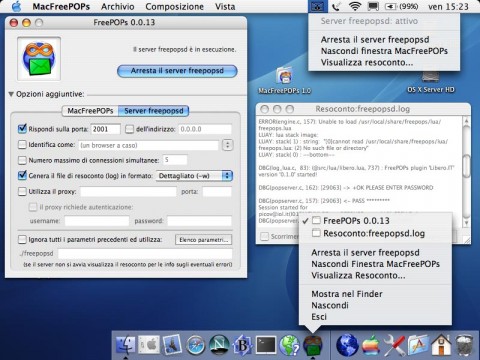Screen dimensions: 480x360
Task: Open the battery status menu
Action: [401, 7]
